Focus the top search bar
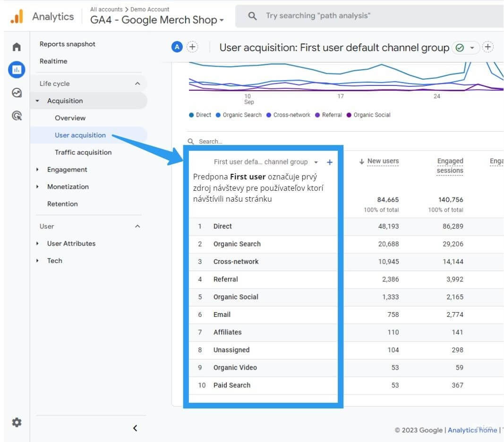 369,16
